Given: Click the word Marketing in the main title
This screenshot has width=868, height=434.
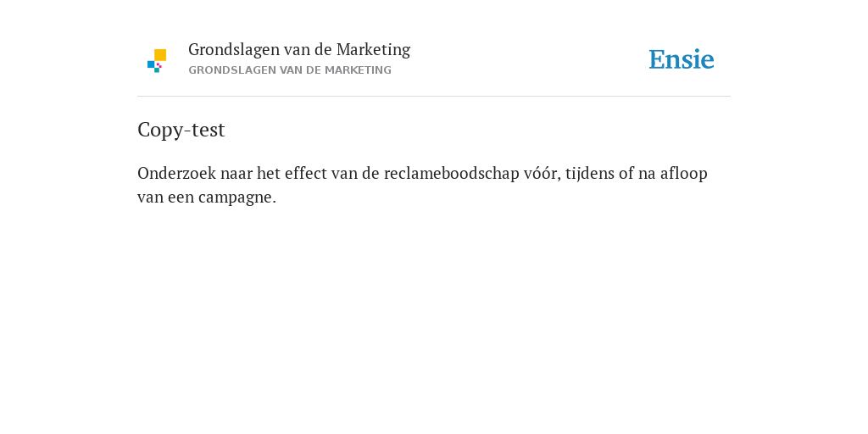Looking at the screenshot, I should (x=373, y=50).
